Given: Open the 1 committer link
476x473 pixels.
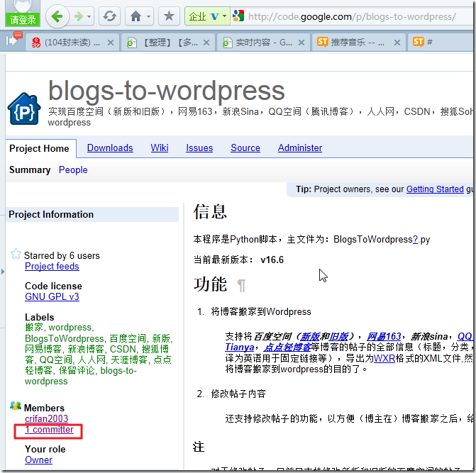Looking at the screenshot, I should click(49, 430).
